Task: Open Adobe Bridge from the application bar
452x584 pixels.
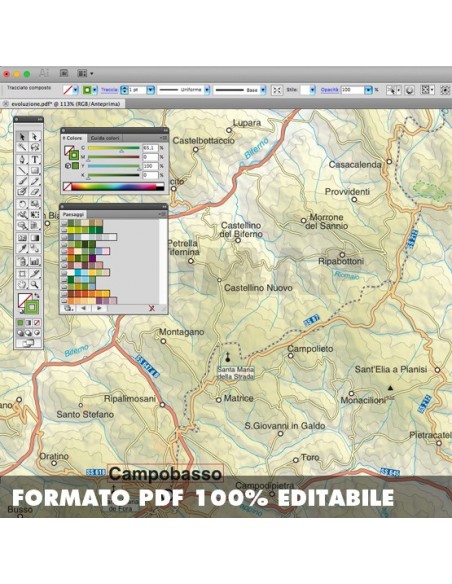Action: click(x=64, y=73)
